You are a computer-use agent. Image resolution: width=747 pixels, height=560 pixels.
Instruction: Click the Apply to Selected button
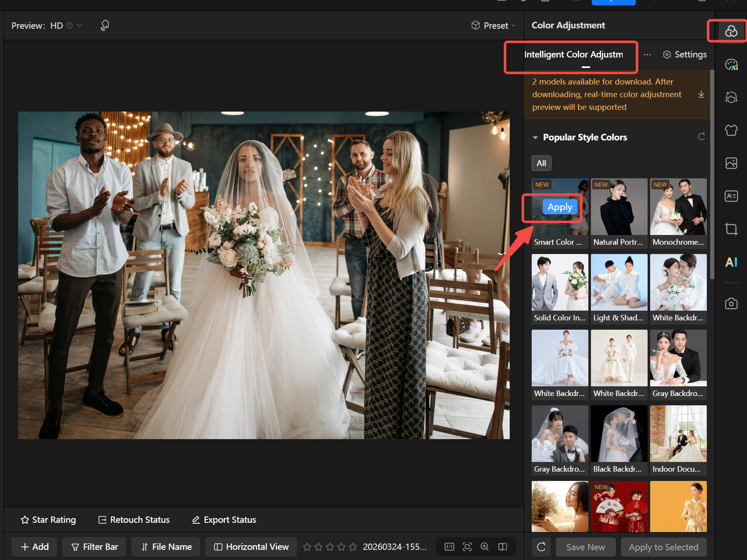point(663,547)
